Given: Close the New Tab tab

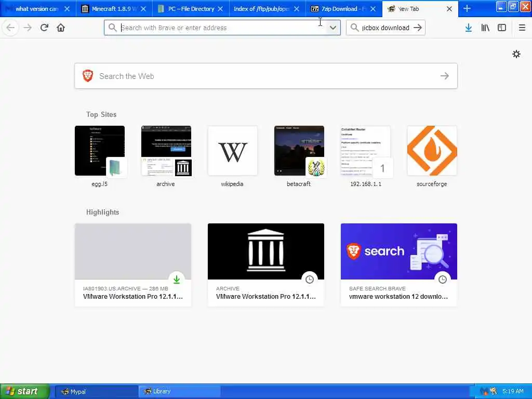Looking at the screenshot, I should (449, 9).
